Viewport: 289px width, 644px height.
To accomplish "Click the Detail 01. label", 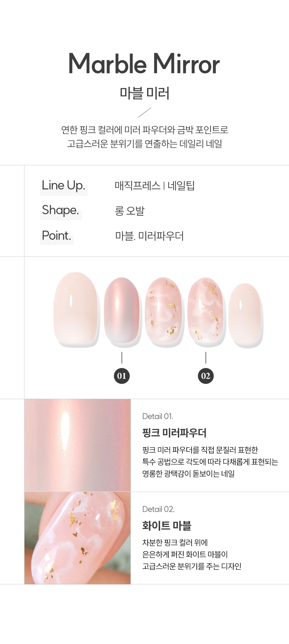I will pyautogui.click(x=158, y=416).
